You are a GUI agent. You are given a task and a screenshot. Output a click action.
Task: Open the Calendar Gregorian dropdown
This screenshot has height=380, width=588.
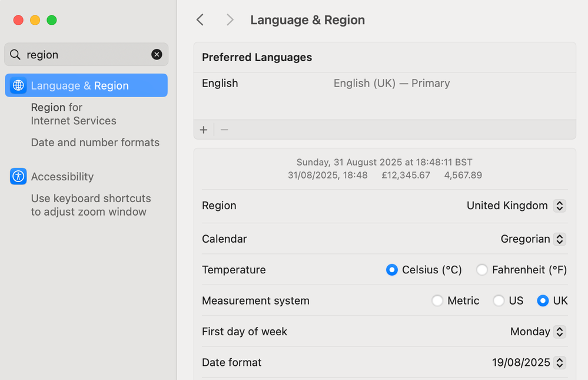[x=533, y=239]
